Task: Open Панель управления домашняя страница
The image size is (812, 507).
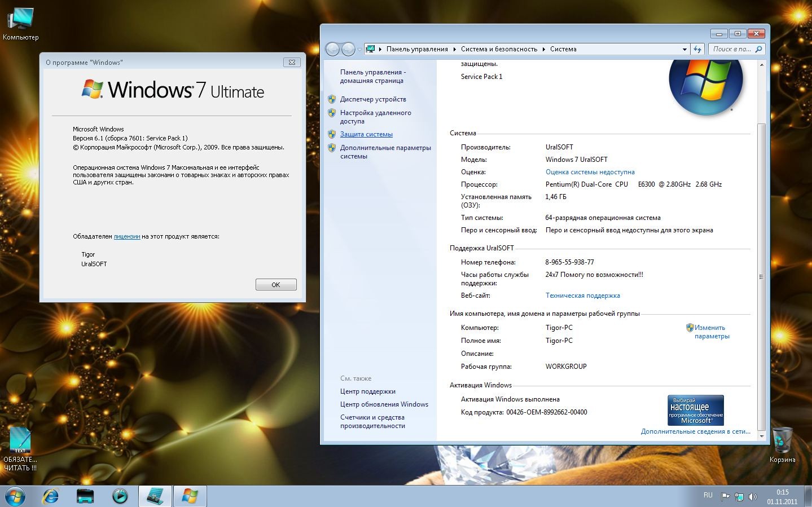Action: [x=373, y=76]
